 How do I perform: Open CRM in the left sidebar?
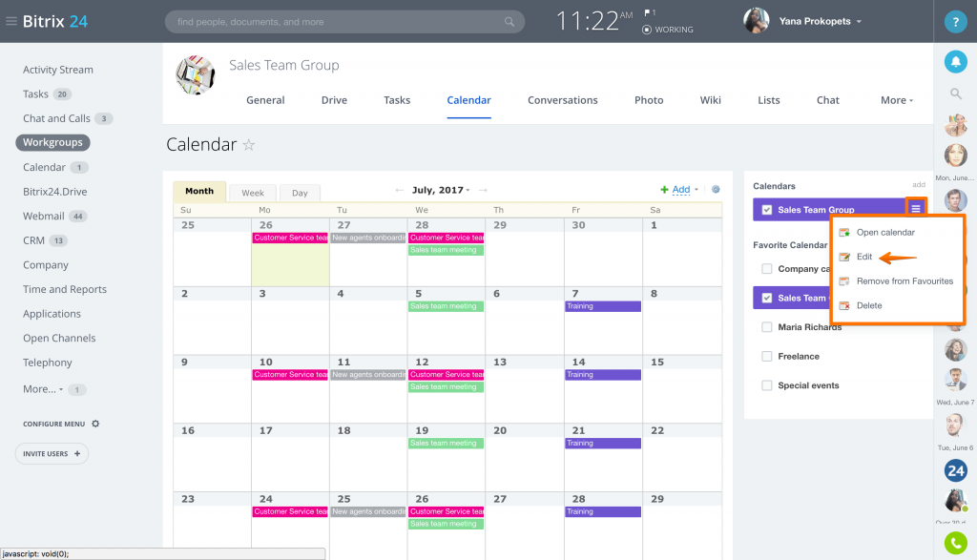33,240
